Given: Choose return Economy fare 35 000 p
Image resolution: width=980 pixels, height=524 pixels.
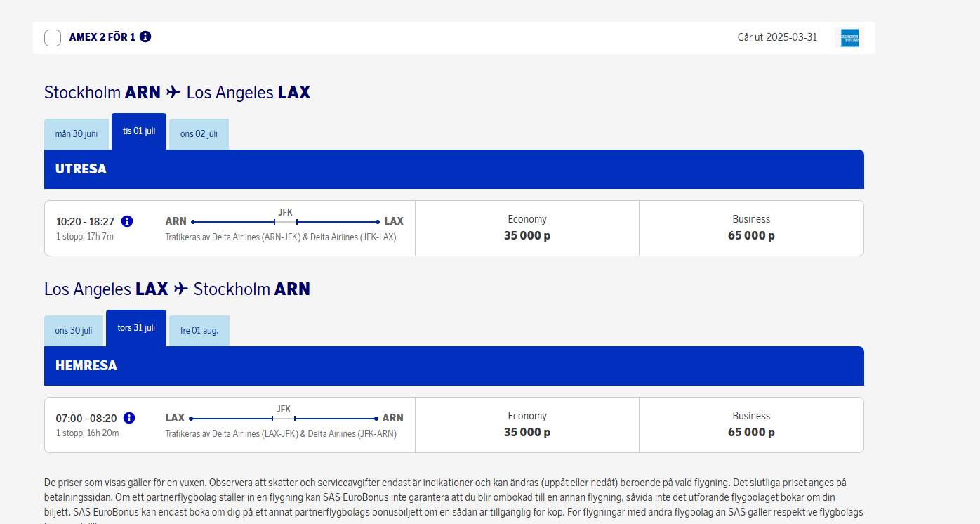Looking at the screenshot, I should pos(527,425).
